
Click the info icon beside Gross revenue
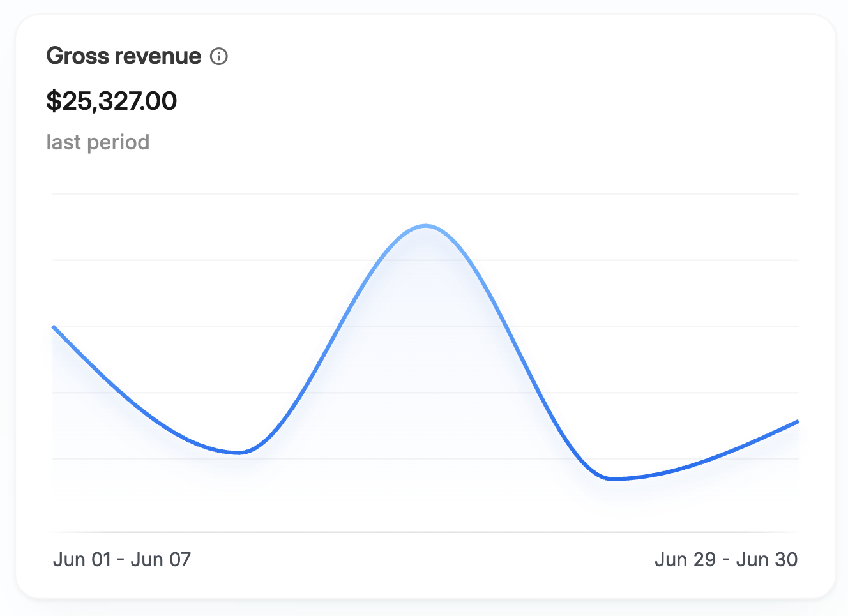click(219, 56)
